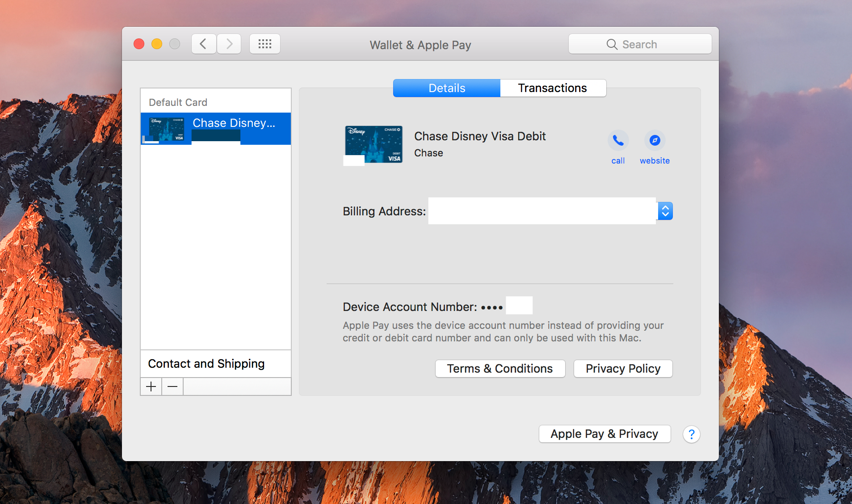Select the Details tab

[447, 88]
